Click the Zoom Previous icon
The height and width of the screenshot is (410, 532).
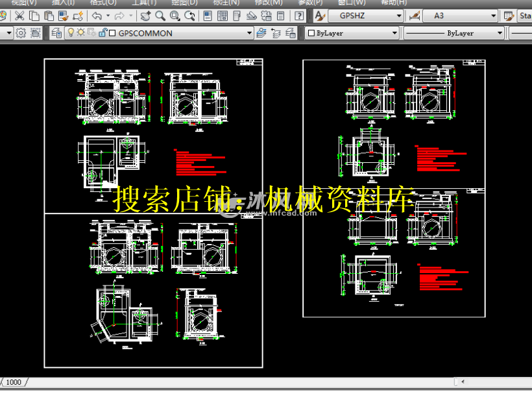[189, 16]
